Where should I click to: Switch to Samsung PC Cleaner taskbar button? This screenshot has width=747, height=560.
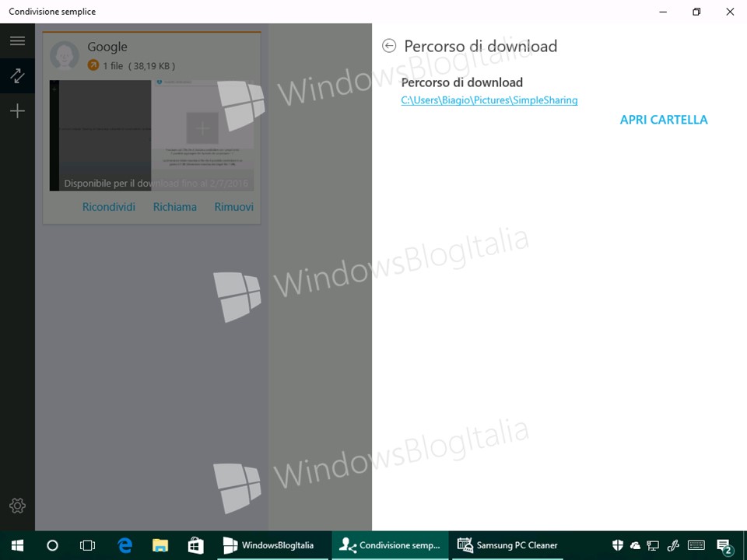coord(507,545)
